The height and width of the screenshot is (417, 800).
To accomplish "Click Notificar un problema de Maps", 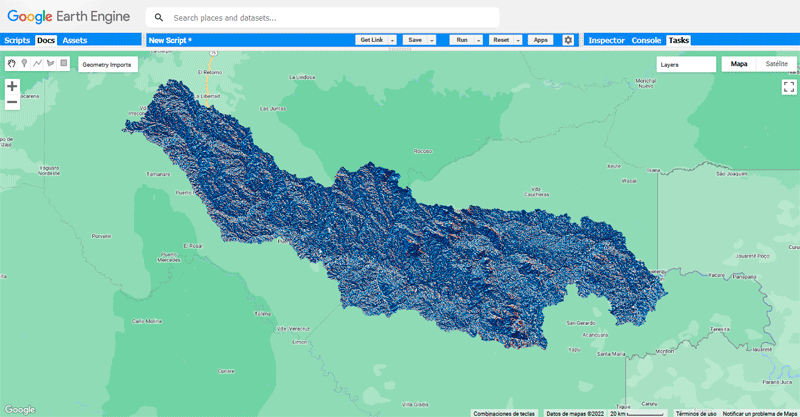I will pyautogui.click(x=760, y=413).
